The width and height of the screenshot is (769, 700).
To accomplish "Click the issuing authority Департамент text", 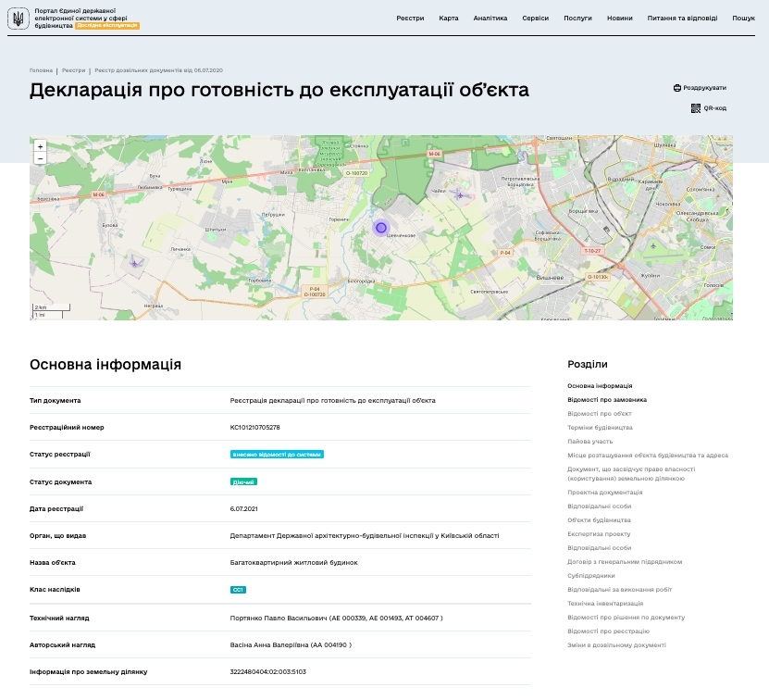I will [x=365, y=536].
